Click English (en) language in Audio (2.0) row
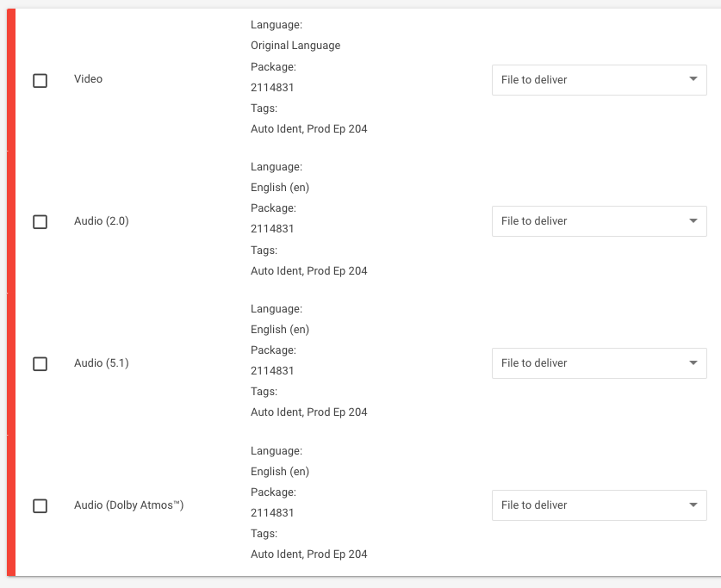721x588 pixels. tap(280, 188)
